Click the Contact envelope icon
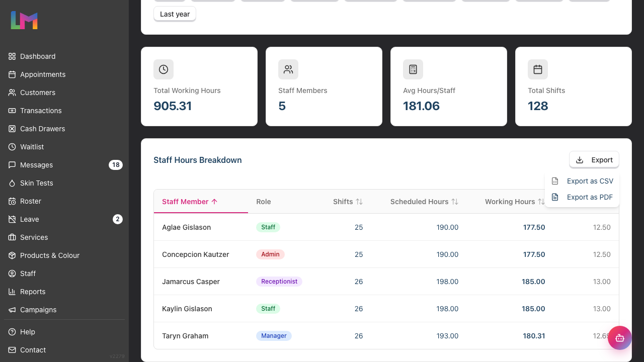Viewport: 644px width, 362px height. [12, 350]
